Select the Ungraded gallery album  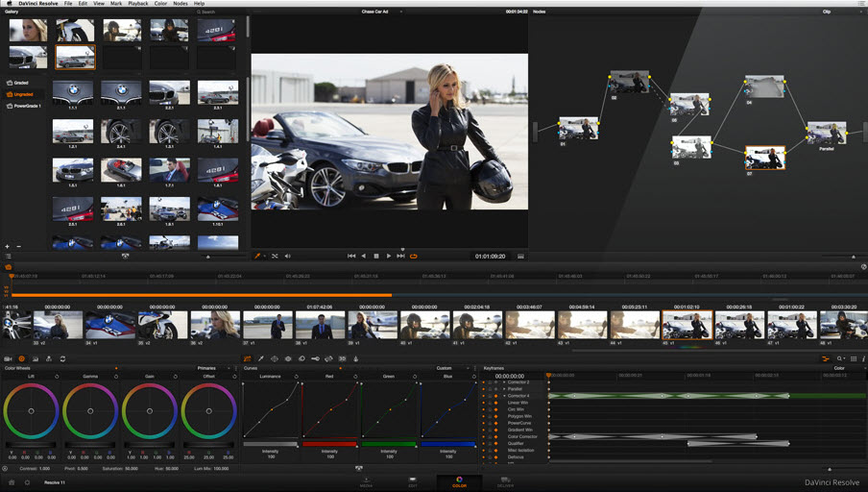click(23, 94)
